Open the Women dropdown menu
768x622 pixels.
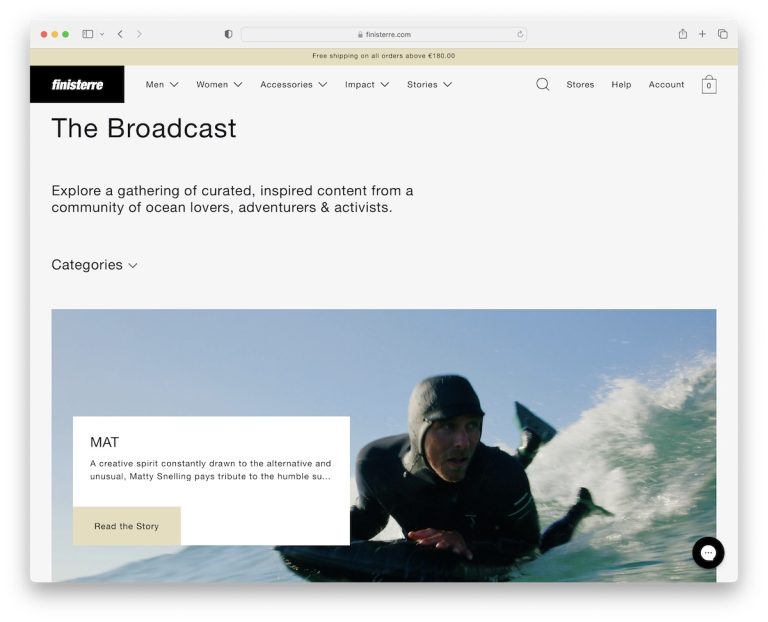click(x=218, y=85)
